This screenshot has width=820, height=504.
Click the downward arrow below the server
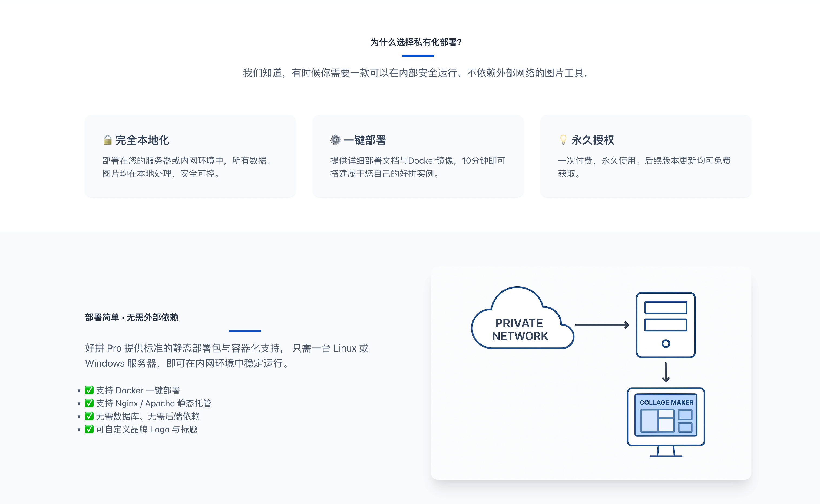(x=666, y=372)
